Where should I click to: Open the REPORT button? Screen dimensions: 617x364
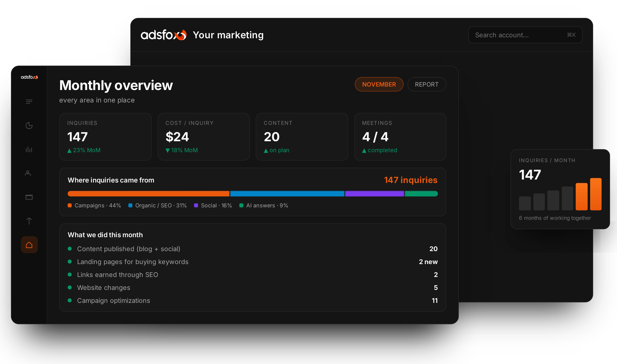[x=427, y=84]
